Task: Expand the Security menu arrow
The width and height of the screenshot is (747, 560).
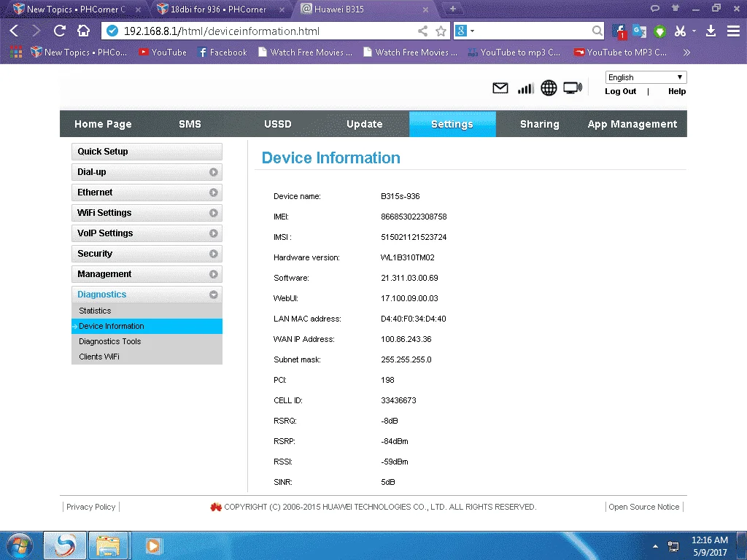Action: tap(214, 254)
